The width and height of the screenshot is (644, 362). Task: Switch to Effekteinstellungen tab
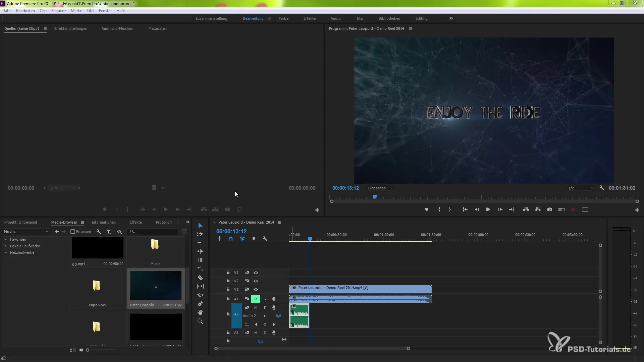coord(71,28)
